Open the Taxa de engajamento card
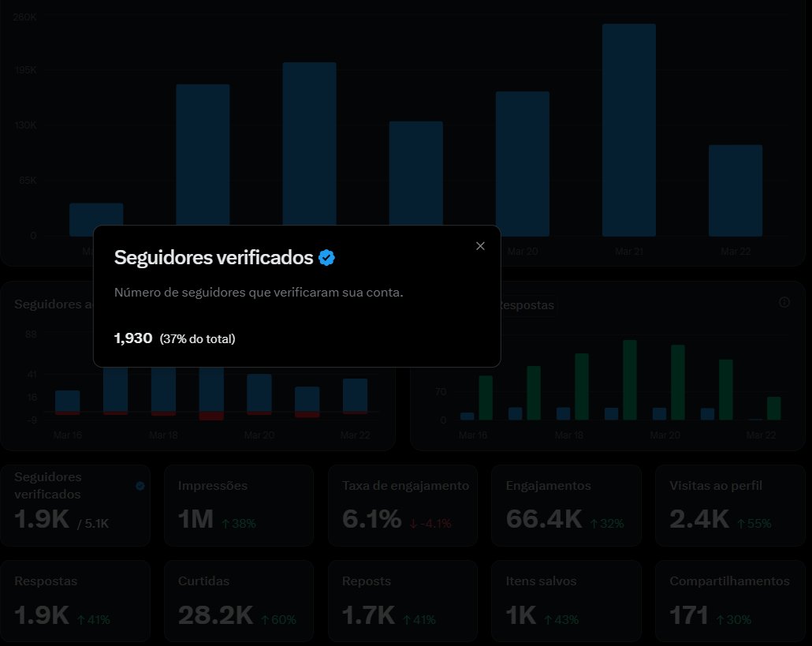Screen dimensions: 812x646 tap(403, 505)
